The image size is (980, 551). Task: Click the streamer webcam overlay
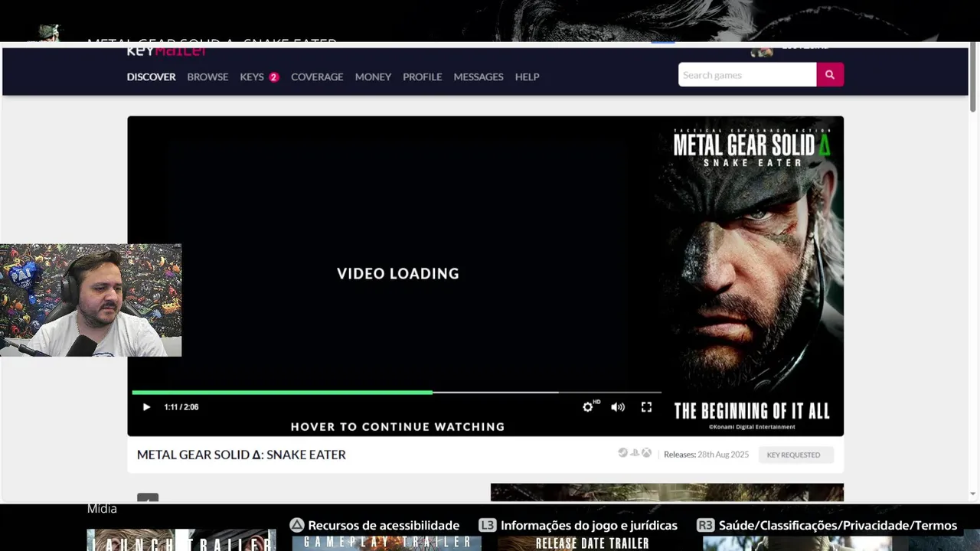pyautogui.click(x=90, y=300)
